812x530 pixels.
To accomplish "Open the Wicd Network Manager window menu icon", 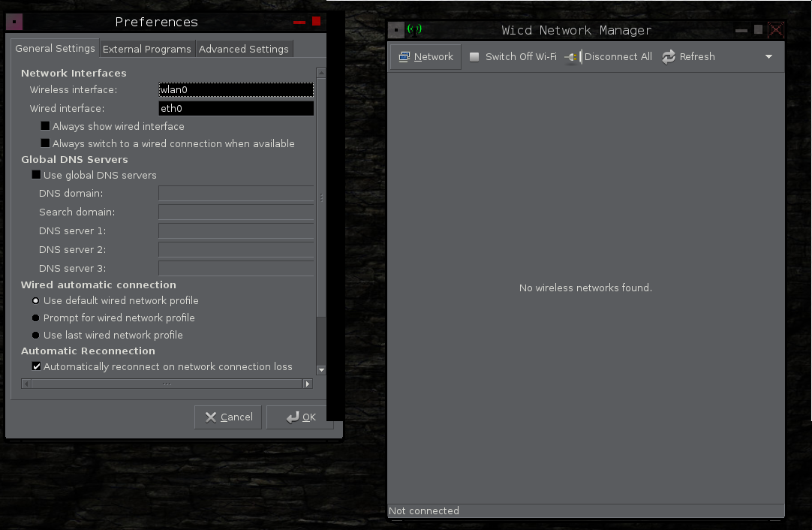I will pos(396,30).
